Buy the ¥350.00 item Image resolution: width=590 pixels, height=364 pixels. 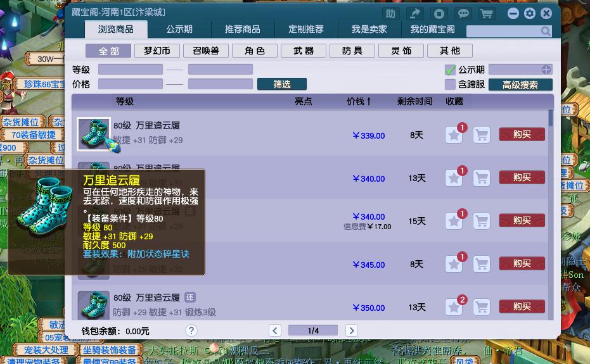[522, 307]
